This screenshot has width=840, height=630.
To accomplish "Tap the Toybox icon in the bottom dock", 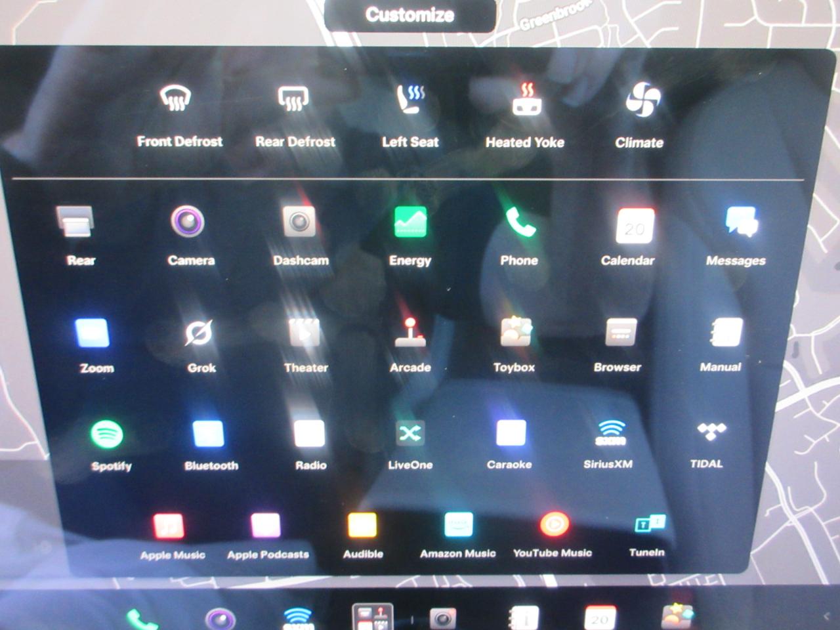I will 678,617.
